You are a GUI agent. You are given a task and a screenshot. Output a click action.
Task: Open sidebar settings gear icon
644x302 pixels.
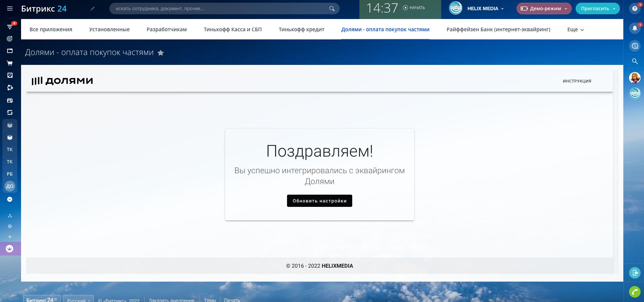[x=10, y=226]
